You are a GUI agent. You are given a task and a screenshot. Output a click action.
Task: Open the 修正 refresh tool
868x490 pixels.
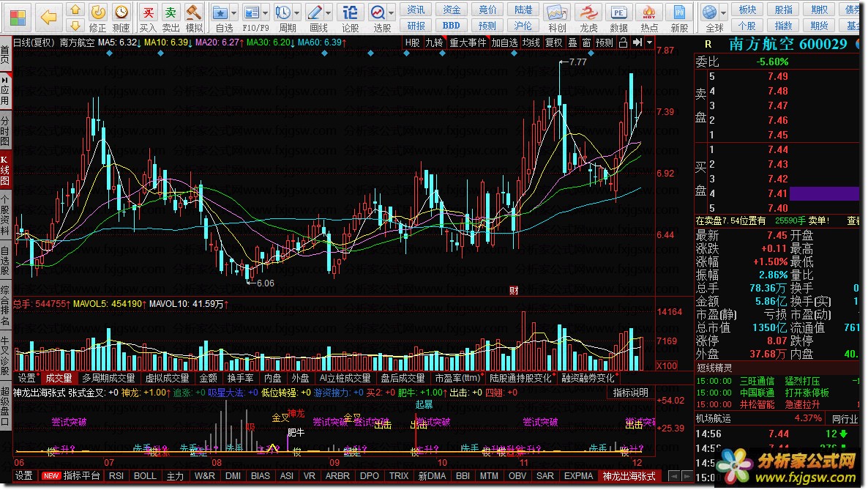pyautogui.click(x=98, y=17)
